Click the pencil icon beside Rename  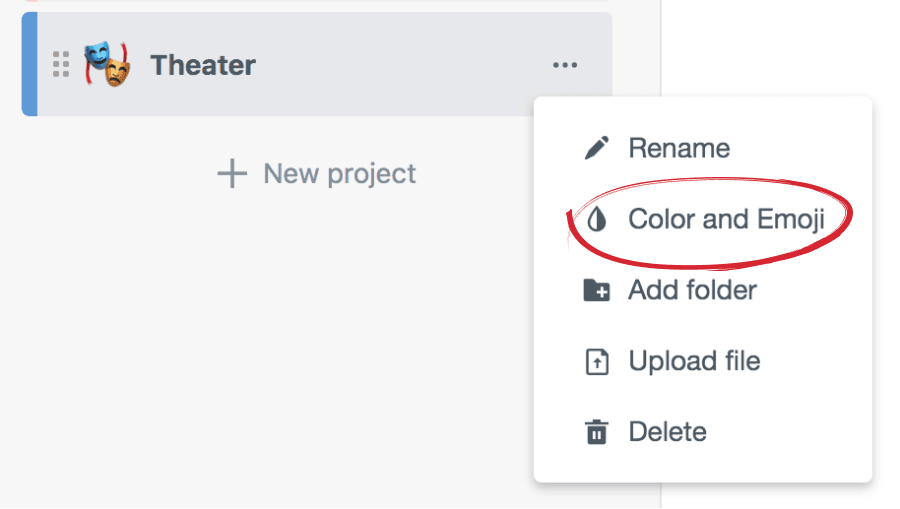pos(596,149)
